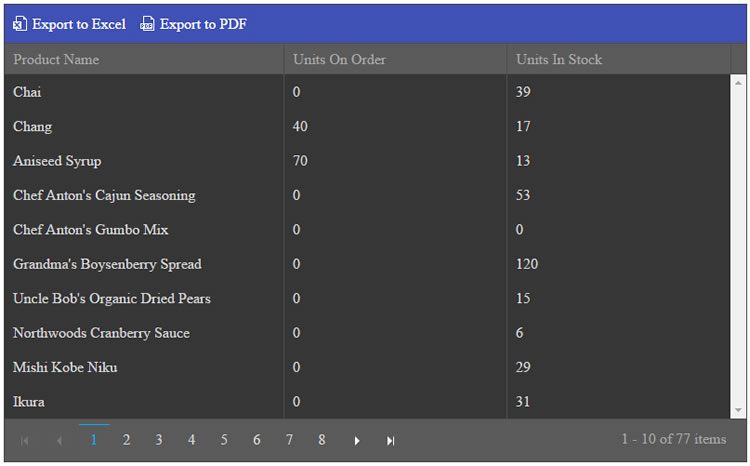750x466 pixels.
Task: Select the current page 1 button
Action: tap(94, 440)
